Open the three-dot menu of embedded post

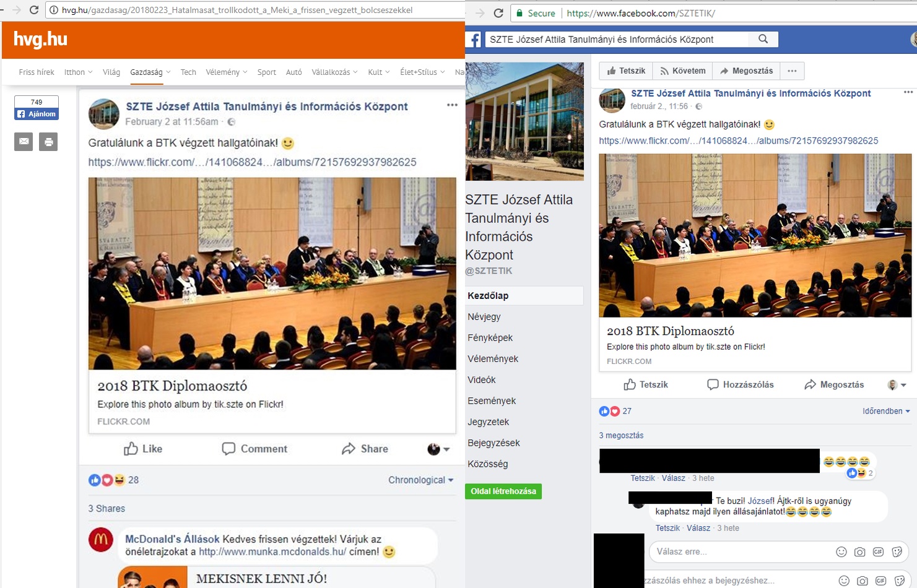click(x=452, y=105)
